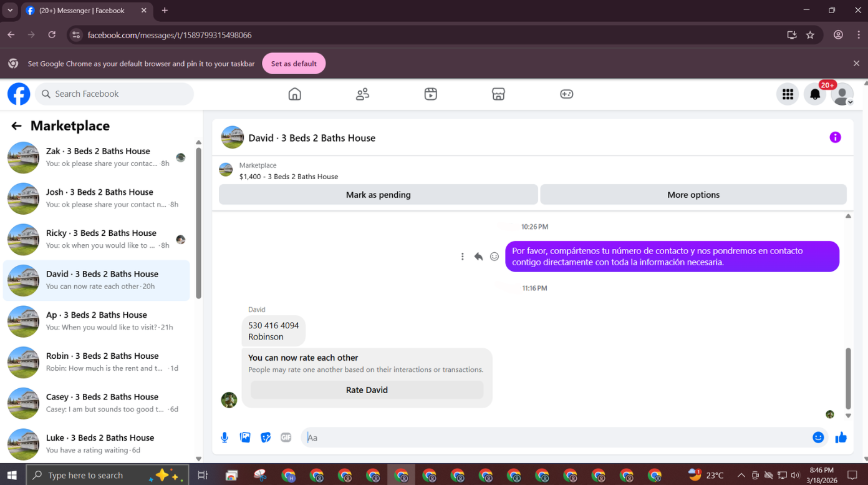Open Facebook home via logo icon
Screen dimensions: 868x485
coord(19,94)
